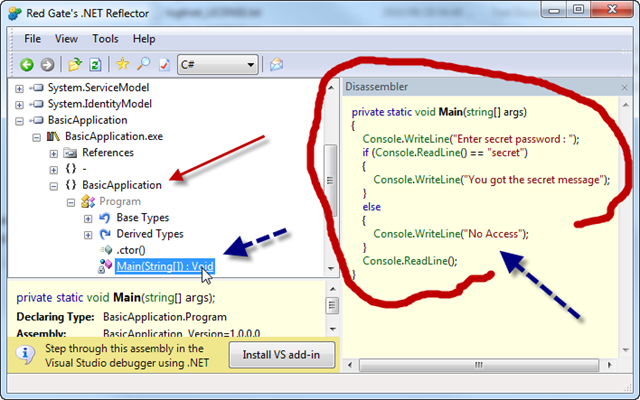
Task: Click Console.ReadLine in the if condition
Action: click(416, 153)
